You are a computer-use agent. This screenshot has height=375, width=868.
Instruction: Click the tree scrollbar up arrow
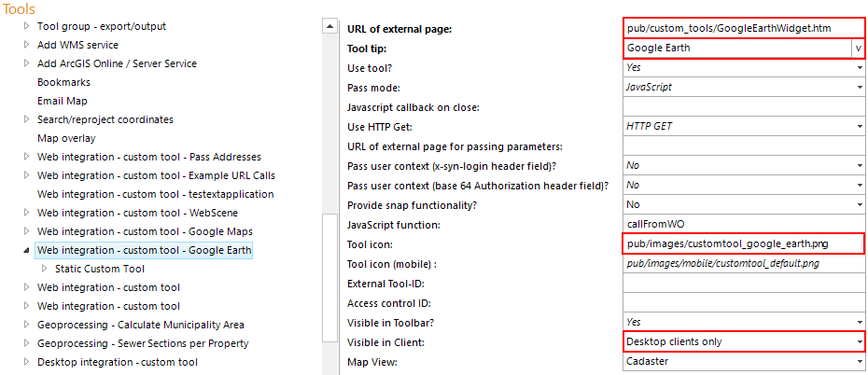point(328,26)
